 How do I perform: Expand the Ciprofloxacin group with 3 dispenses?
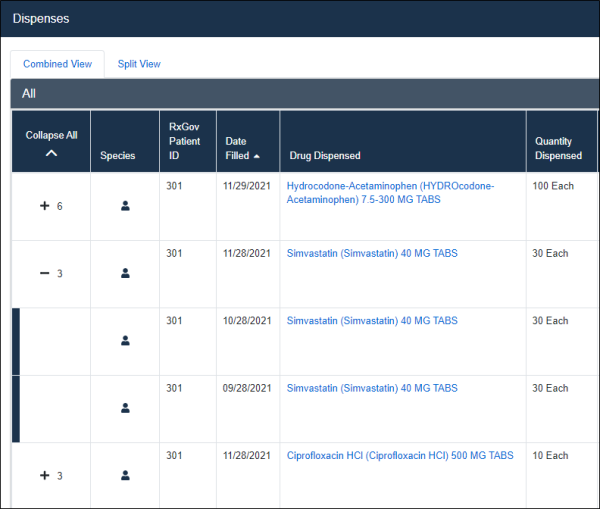[45, 475]
